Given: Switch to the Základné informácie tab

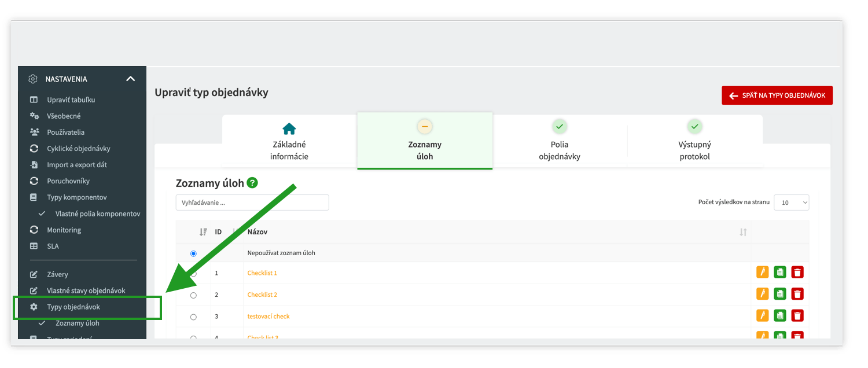Looking at the screenshot, I should [x=289, y=142].
